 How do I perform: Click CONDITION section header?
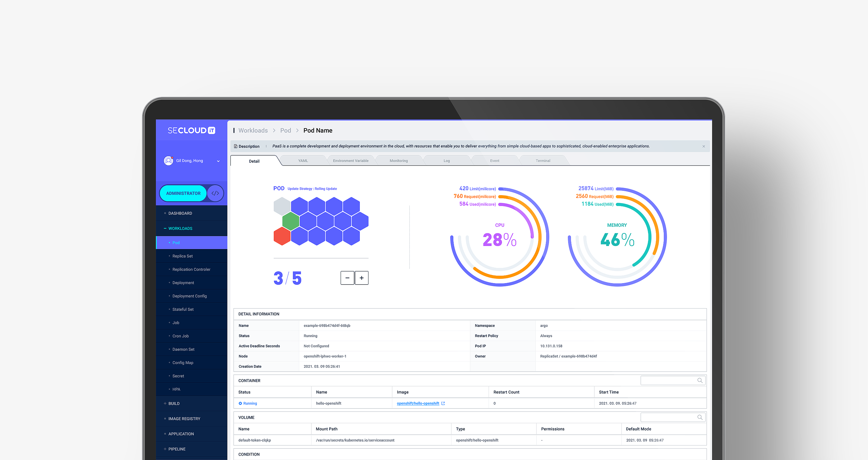pos(249,454)
